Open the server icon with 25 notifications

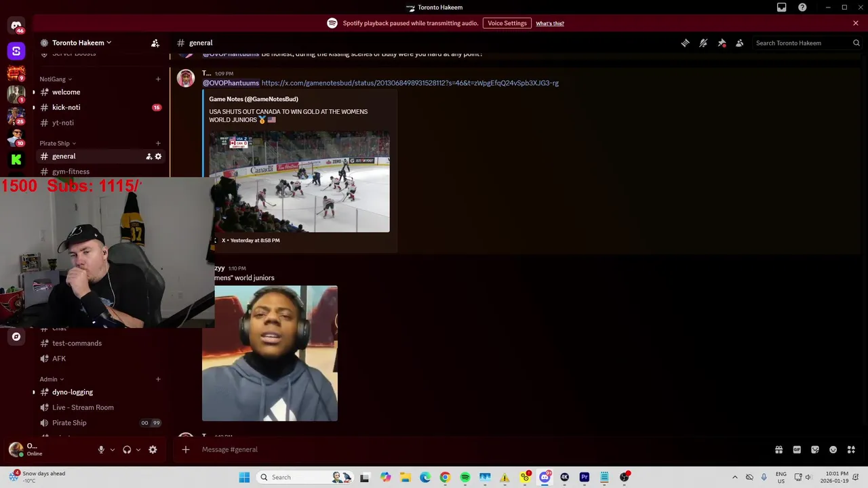(x=16, y=116)
